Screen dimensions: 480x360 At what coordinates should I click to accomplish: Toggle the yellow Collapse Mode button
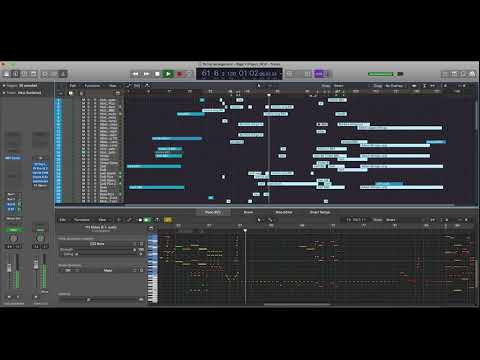[x=168, y=220]
